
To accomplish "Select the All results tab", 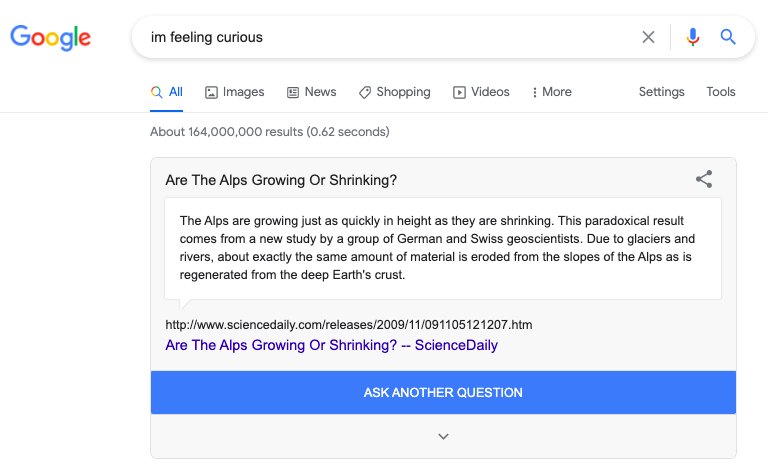I will (x=167, y=92).
